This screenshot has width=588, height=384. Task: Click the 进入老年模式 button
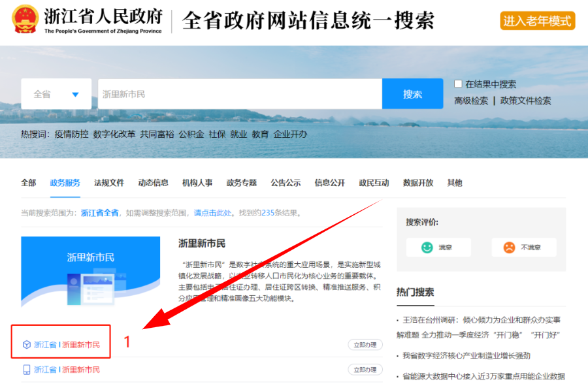point(538,21)
